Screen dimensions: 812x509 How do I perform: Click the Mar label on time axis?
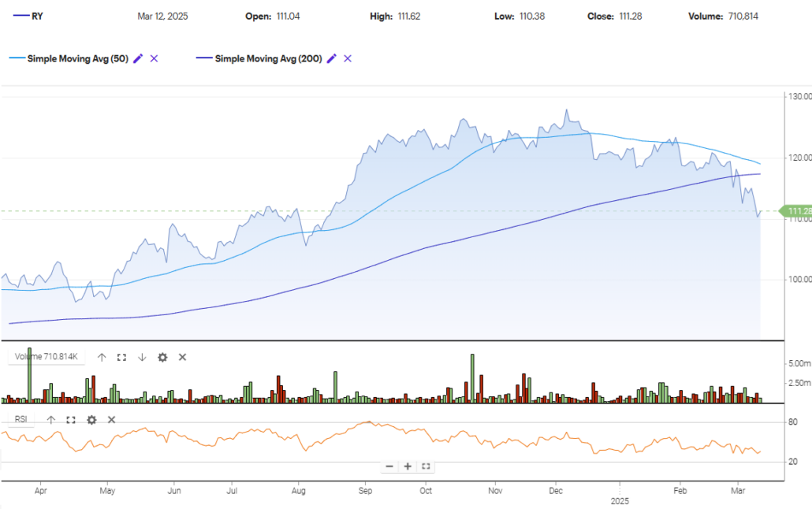pyautogui.click(x=737, y=491)
